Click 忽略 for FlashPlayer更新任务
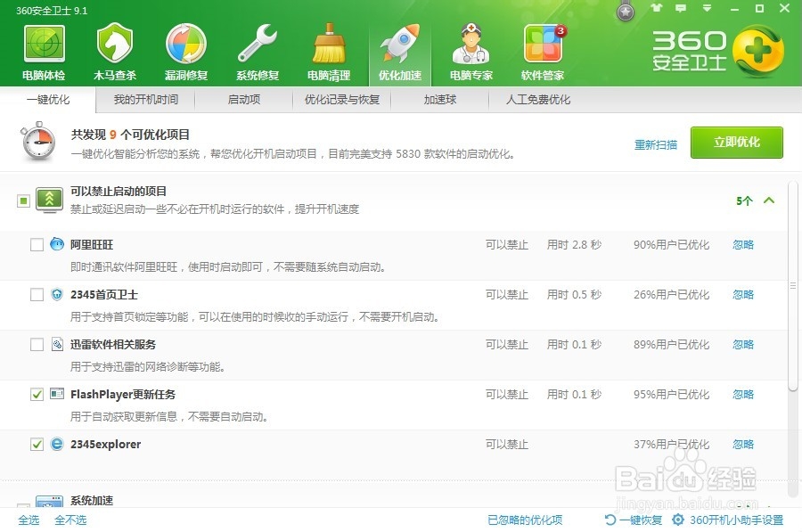Viewport: 802px width, 532px height. (x=743, y=395)
